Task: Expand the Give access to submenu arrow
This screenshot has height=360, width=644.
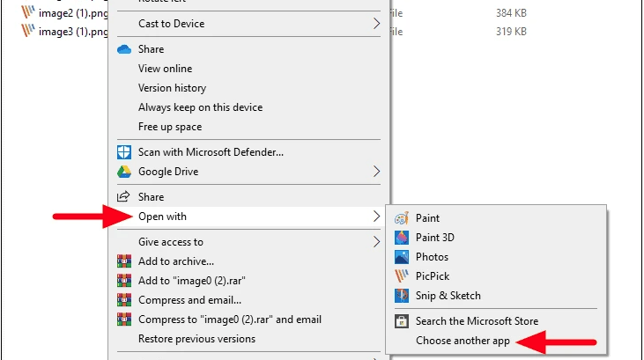Action: coord(376,242)
